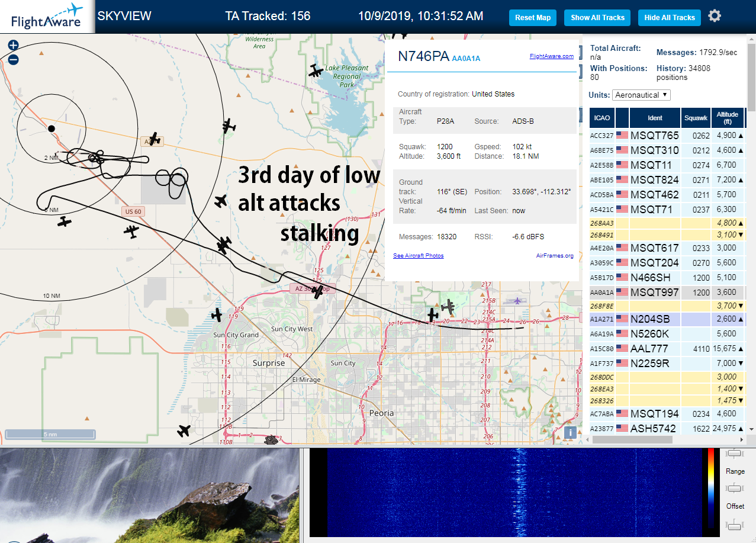Select the MSQT194 aircraft row
This screenshot has width=756, height=543.
coord(668,414)
